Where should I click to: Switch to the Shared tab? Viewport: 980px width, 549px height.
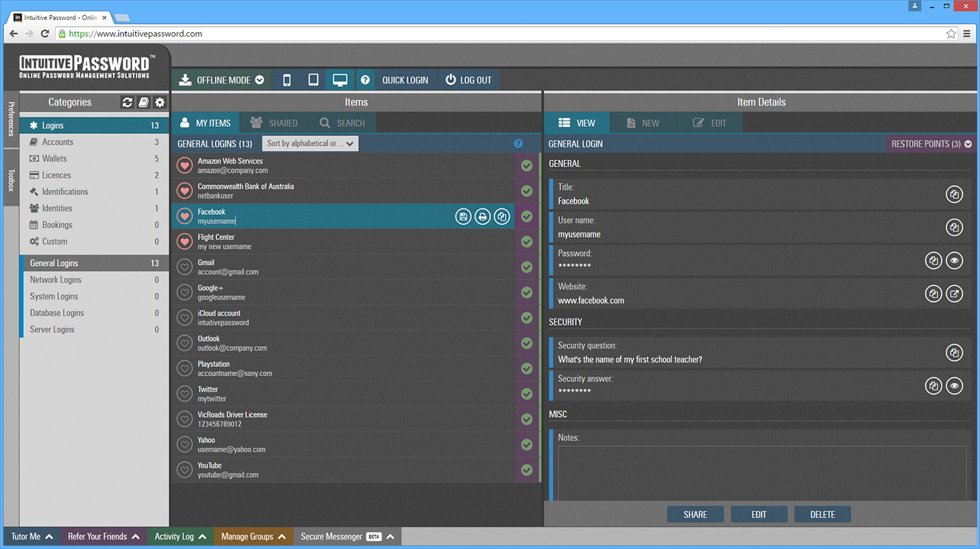(x=274, y=123)
